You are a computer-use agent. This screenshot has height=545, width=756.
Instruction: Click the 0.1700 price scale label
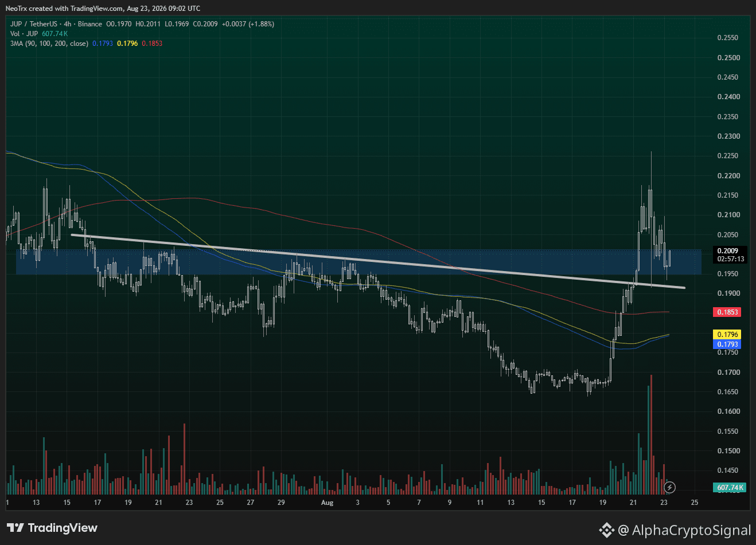coord(728,373)
